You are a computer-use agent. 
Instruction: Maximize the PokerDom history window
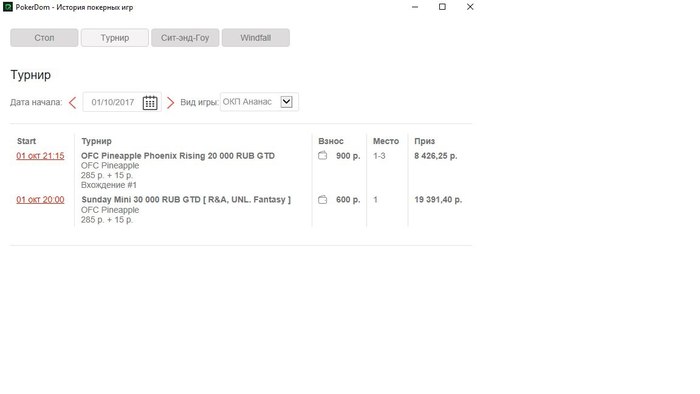coord(442,7)
